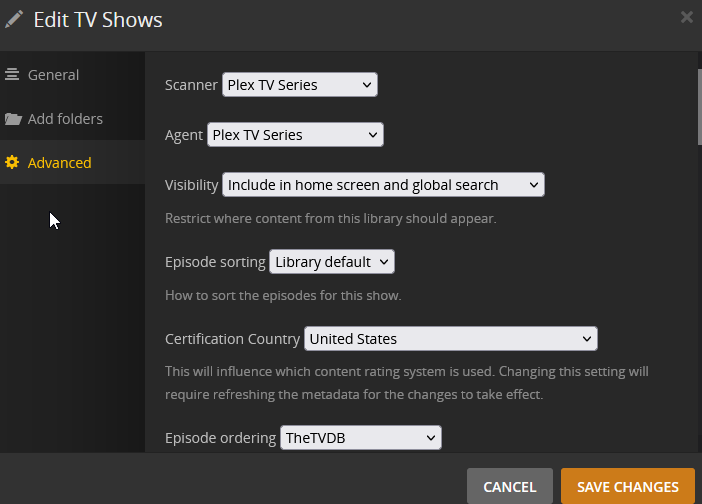Click the 'Scanner' label
This screenshot has width=702, height=504.
(x=191, y=85)
